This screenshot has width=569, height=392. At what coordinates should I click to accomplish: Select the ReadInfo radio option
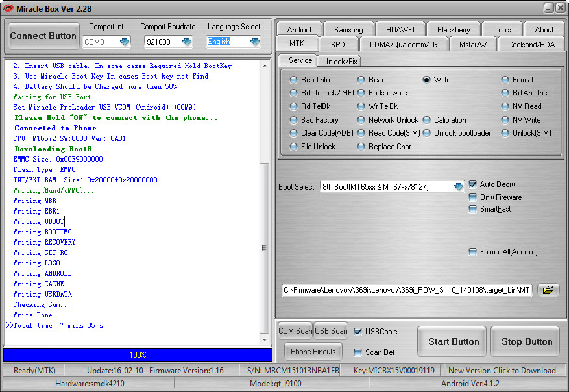point(295,80)
